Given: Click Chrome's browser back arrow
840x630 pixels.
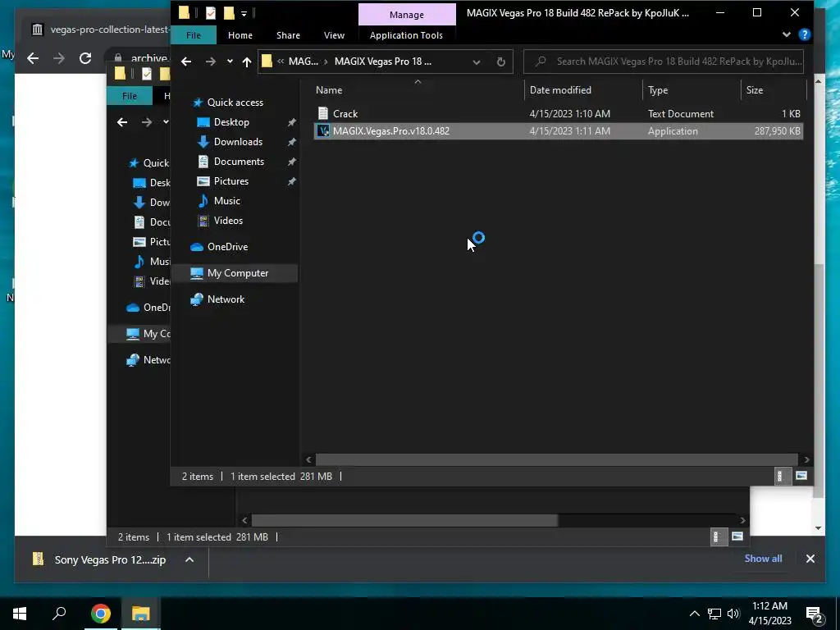Looking at the screenshot, I should pos(33,58).
